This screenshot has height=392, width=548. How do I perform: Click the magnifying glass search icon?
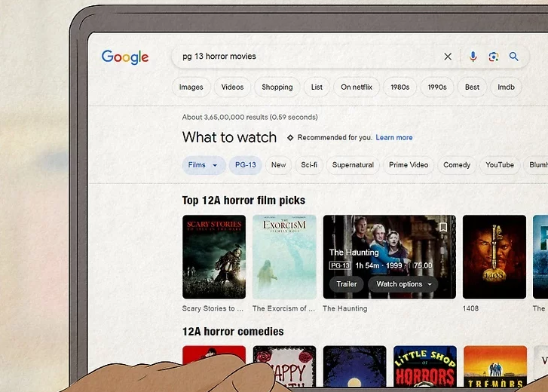coord(513,57)
